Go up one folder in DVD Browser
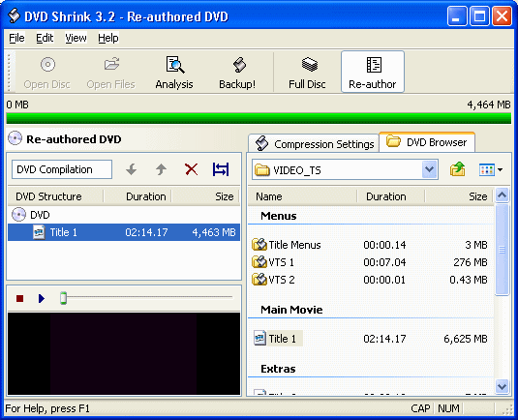 (458, 169)
